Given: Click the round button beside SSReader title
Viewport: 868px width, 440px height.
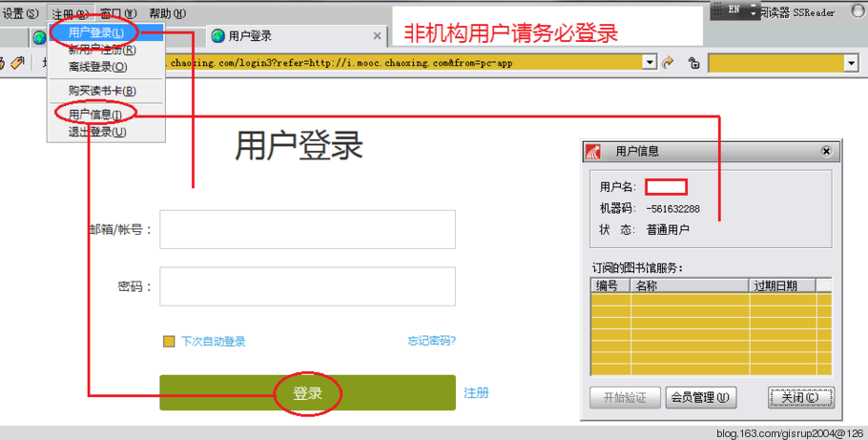Looking at the screenshot, I should (x=858, y=12).
